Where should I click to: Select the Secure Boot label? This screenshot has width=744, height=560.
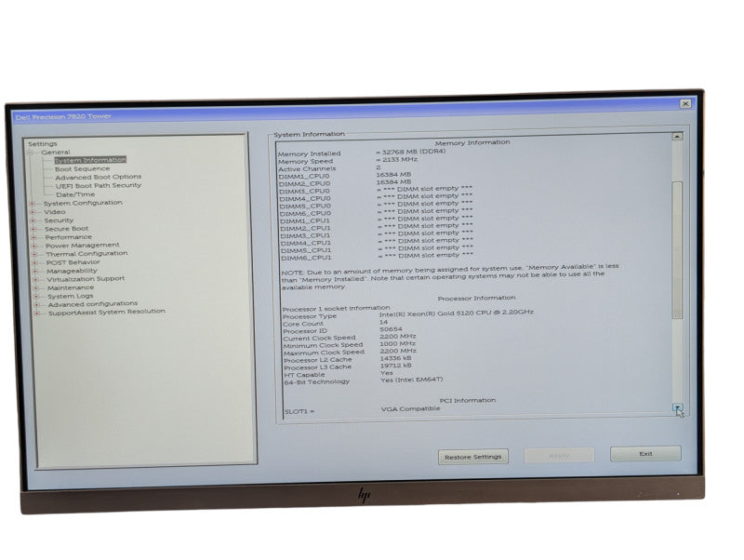click(x=66, y=228)
